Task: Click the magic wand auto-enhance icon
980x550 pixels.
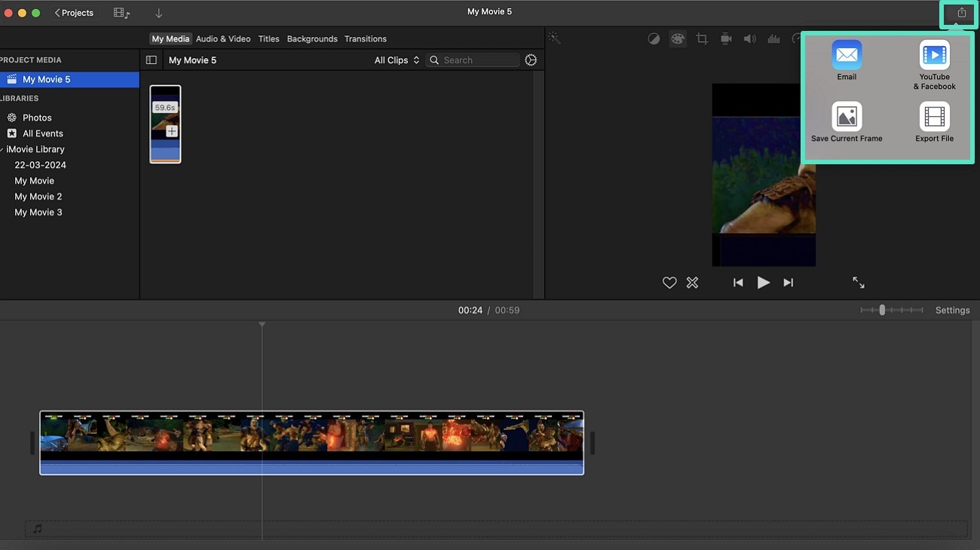Action: click(x=554, y=38)
